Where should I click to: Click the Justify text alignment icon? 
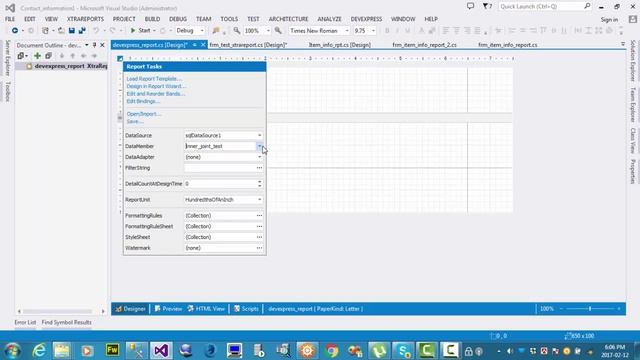point(477,31)
